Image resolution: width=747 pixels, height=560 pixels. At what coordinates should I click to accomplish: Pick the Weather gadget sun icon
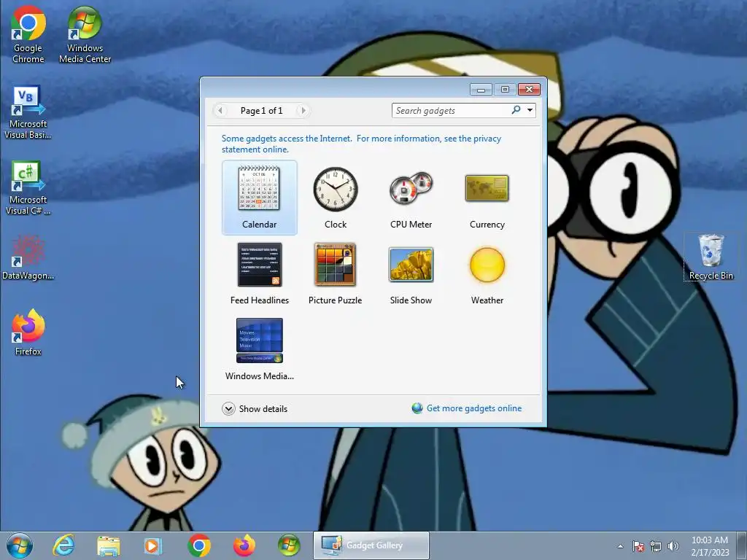coord(487,265)
